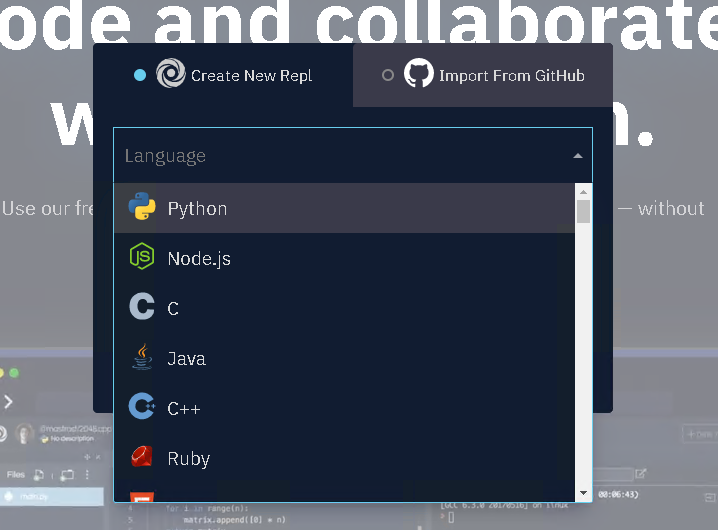
Task: Click the C language logo icon
Action: [142, 306]
